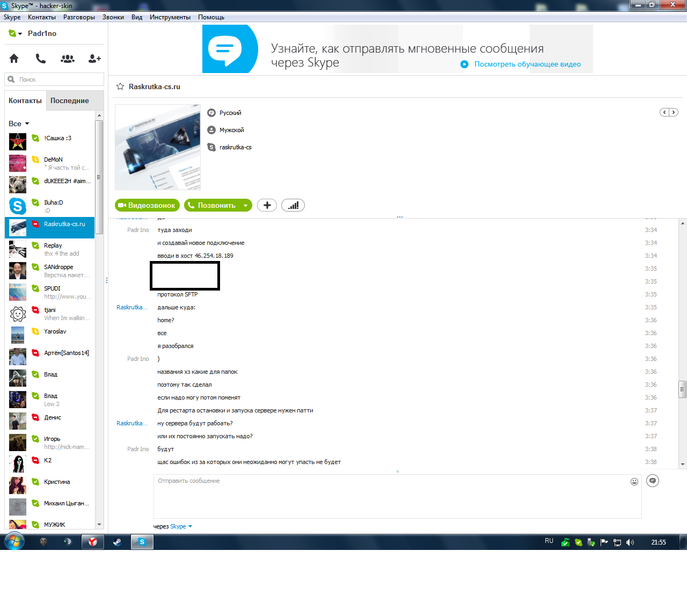Screen dimensions: 687x616
Task: Open Денис contact
Action: coord(50,421)
